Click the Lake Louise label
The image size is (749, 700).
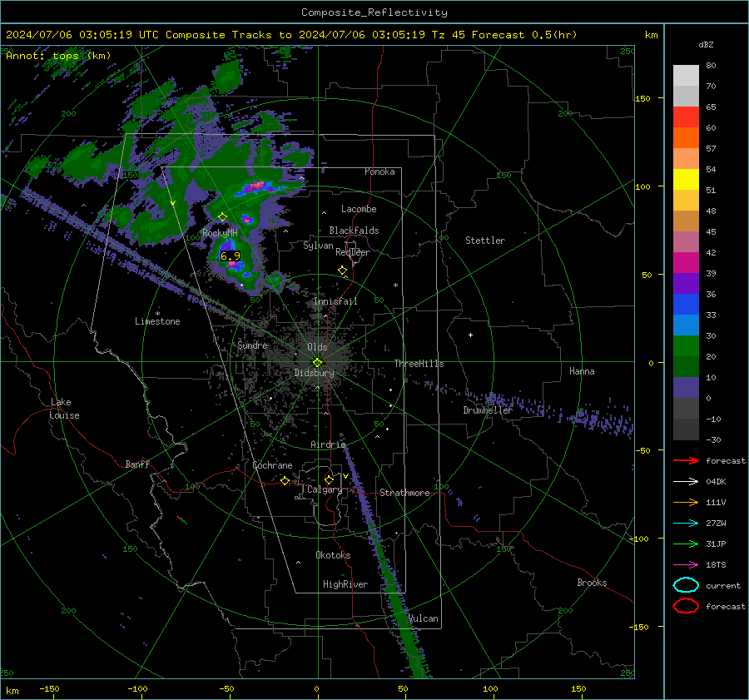[x=64, y=409]
